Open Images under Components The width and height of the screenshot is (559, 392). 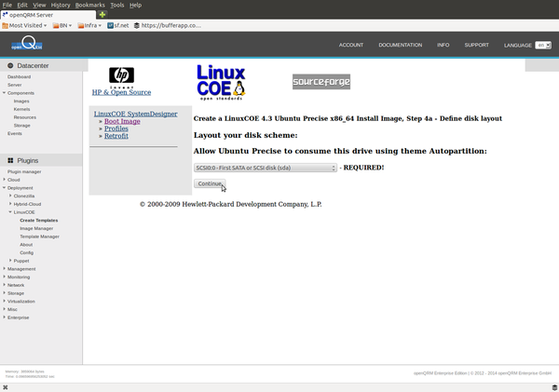21,101
